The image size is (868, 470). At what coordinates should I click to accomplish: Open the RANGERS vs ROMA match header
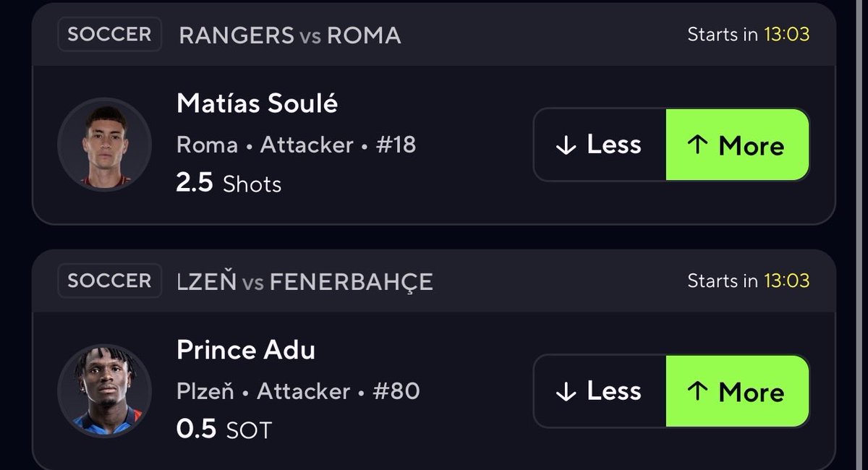pyautogui.click(x=289, y=35)
